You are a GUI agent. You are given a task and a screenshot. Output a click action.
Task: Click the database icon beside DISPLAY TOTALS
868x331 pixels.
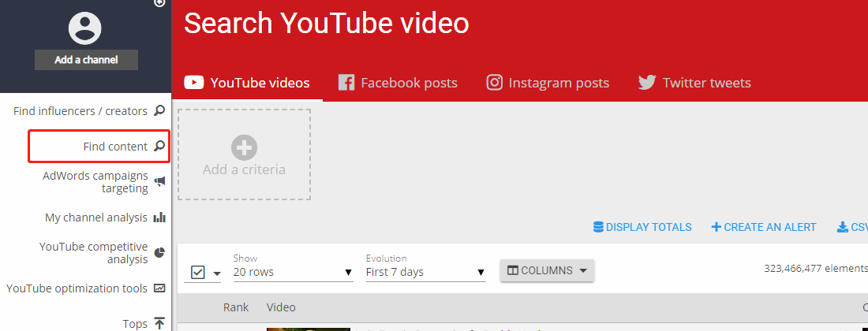598,227
